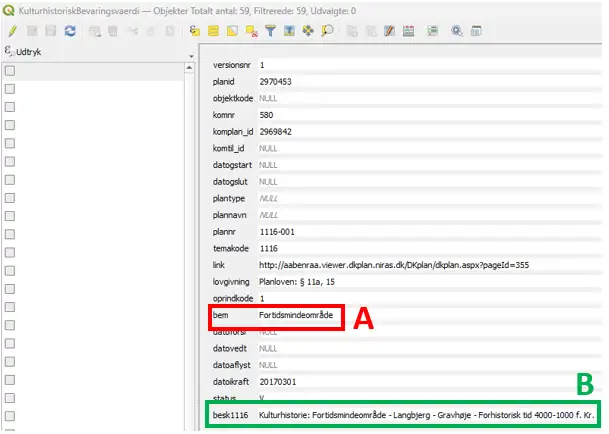Open select features by expression

click(195, 31)
